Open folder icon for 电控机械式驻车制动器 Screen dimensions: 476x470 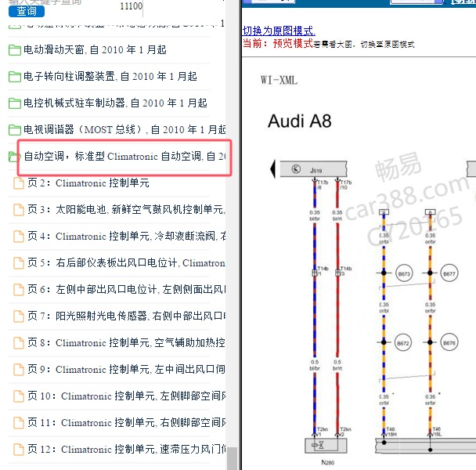click(15, 103)
